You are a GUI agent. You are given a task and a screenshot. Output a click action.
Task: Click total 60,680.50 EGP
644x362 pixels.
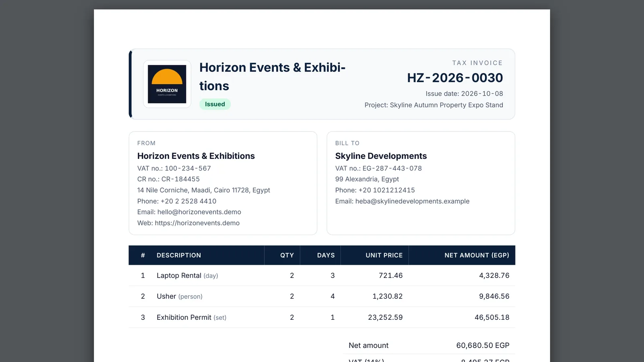coord(483,346)
